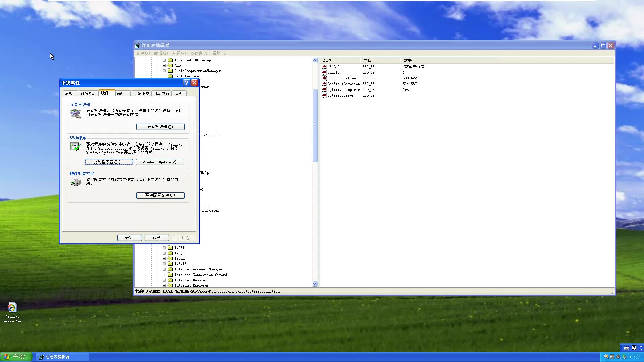
Task: Open the 收藏夹 menu in Registry Editor
Action: [x=199, y=53]
